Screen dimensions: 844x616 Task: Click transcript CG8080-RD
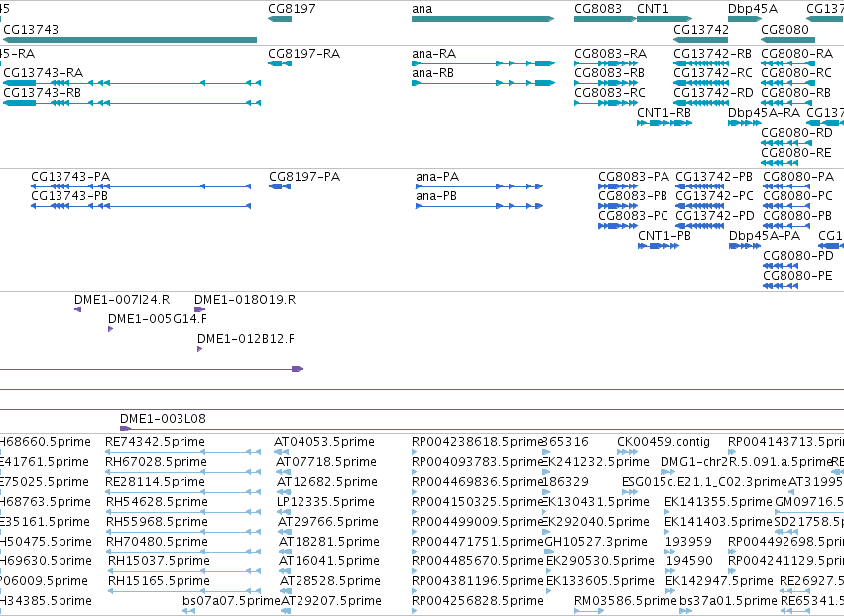[x=786, y=143]
